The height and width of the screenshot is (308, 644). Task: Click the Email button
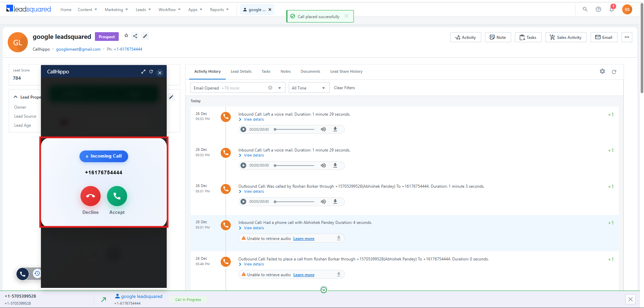[604, 37]
